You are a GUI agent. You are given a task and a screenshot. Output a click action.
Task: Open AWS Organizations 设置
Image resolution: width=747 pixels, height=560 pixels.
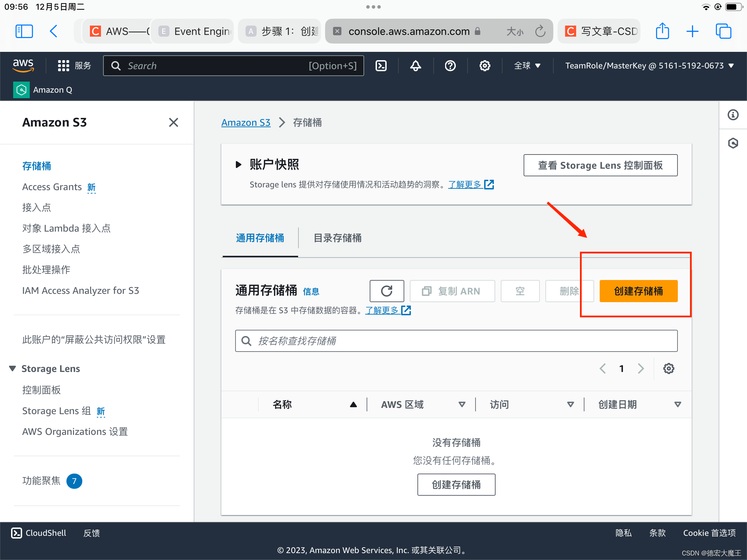(x=75, y=431)
